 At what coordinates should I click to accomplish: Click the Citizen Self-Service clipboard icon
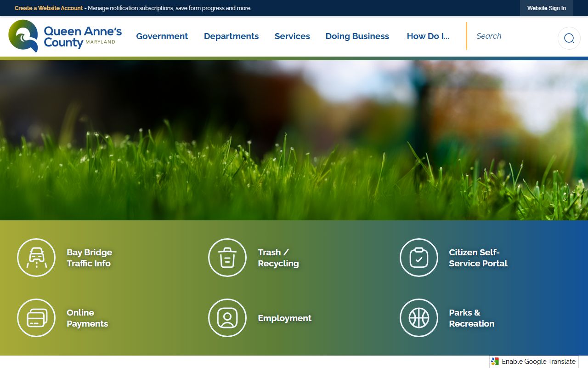[419, 258]
